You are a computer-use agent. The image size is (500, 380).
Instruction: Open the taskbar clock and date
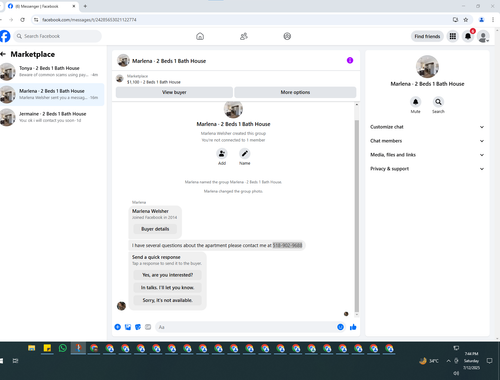471,361
